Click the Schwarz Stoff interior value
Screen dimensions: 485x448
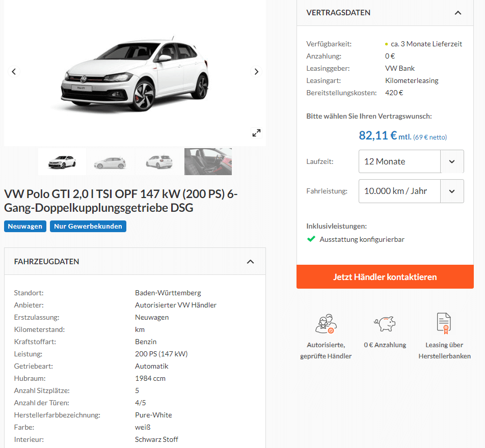(156, 439)
